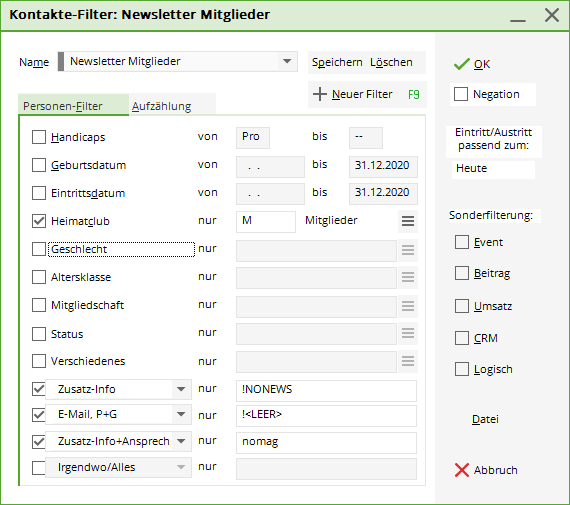The height and width of the screenshot is (505, 570).
Task: Cancel via the red Abbruch cross
Action: 462,470
